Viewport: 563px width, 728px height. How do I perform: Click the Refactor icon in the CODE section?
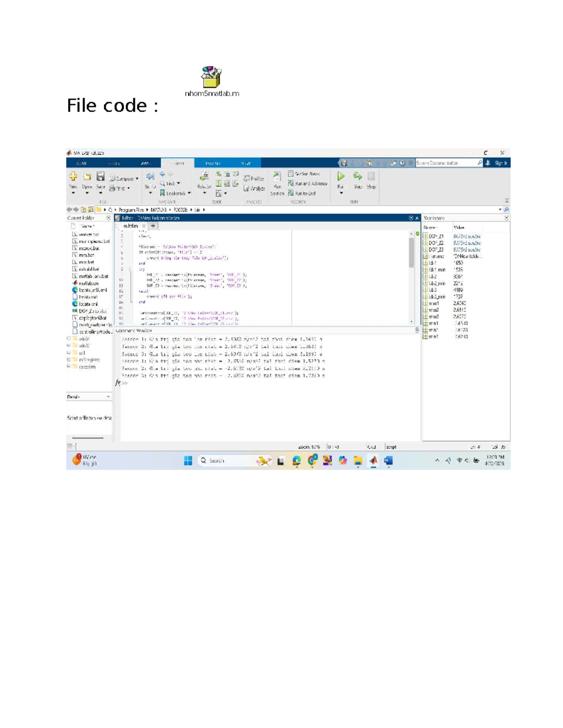204,176
